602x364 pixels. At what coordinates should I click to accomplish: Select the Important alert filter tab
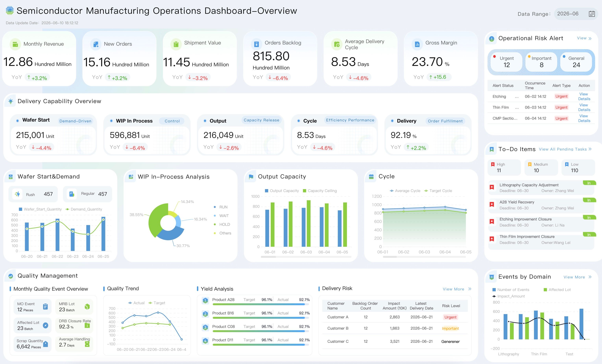541,62
